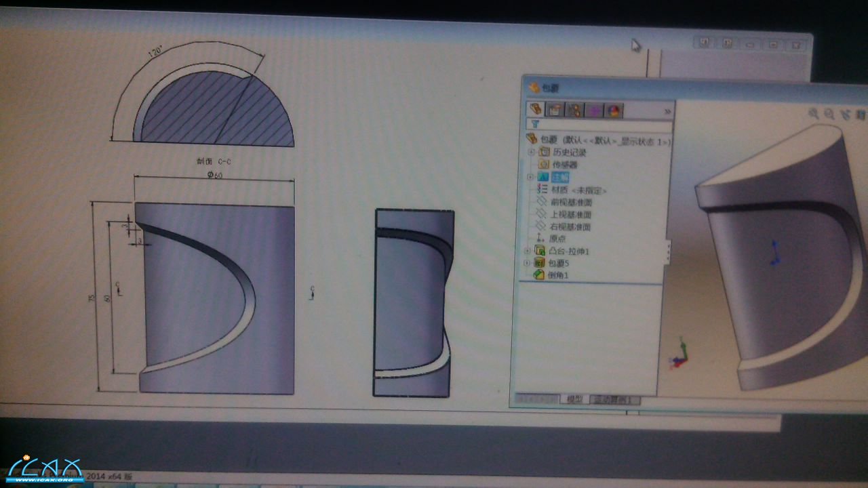Select the 模型 tab at bottom
This screenshot has height=488, width=868.
pos(574,399)
